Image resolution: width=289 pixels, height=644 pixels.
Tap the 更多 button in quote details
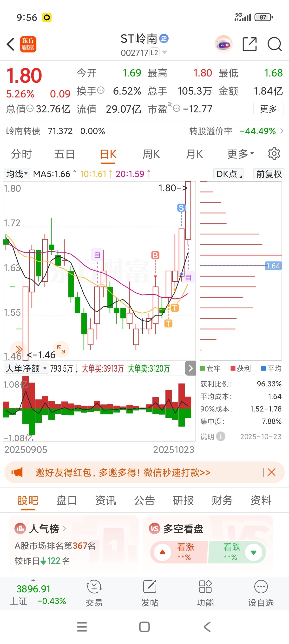(x=268, y=109)
